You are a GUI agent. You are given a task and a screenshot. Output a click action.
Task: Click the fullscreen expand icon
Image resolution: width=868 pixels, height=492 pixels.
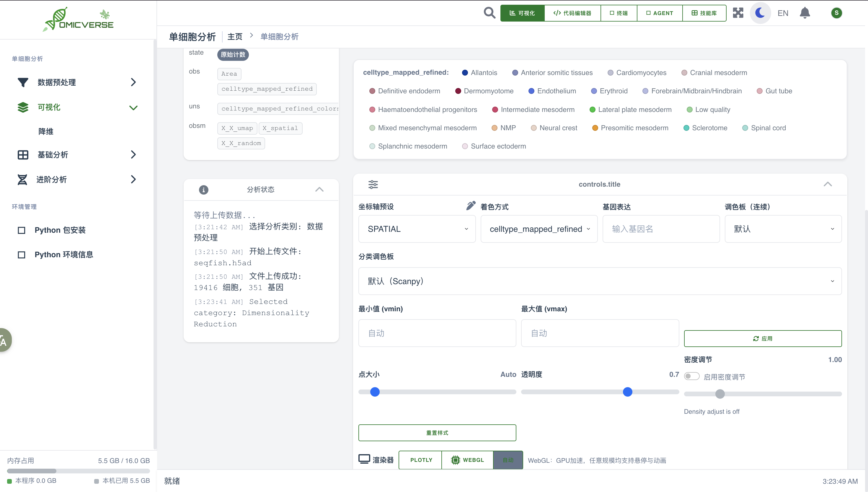tap(738, 13)
